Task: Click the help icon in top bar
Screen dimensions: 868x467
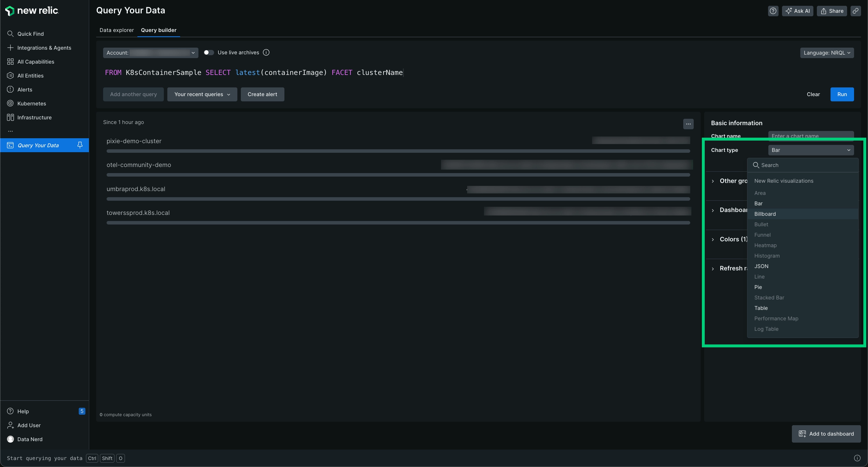Action: [x=773, y=11]
